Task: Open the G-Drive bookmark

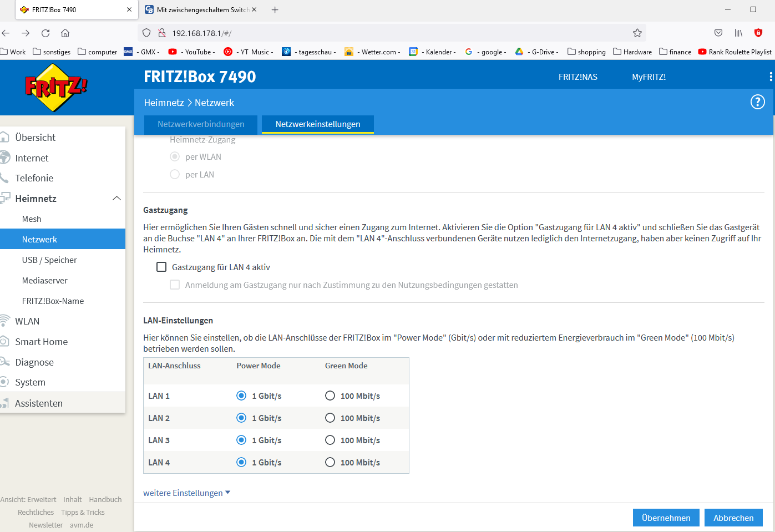Action: point(537,52)
